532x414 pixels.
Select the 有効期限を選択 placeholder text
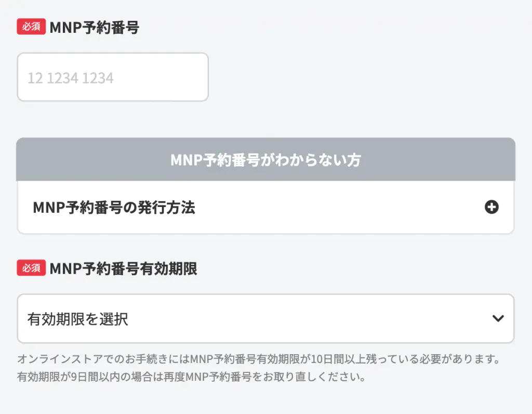pos(77,319)
